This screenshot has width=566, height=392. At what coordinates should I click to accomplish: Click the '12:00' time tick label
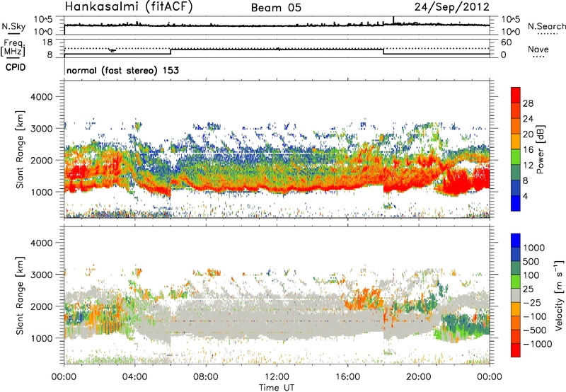pyautogui.click(x=277, y=377)
